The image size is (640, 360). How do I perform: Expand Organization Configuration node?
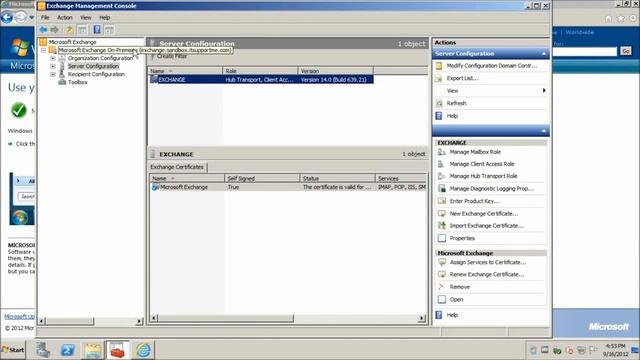53,58
